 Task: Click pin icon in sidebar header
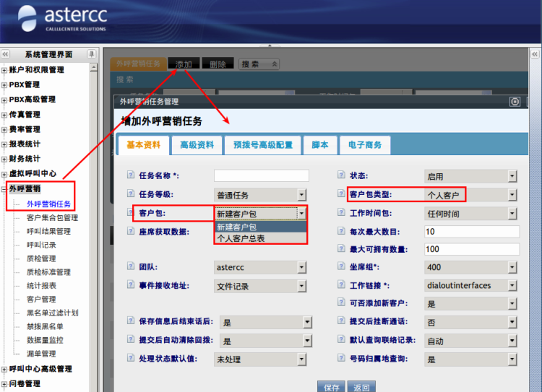click(x=91, y=54)
